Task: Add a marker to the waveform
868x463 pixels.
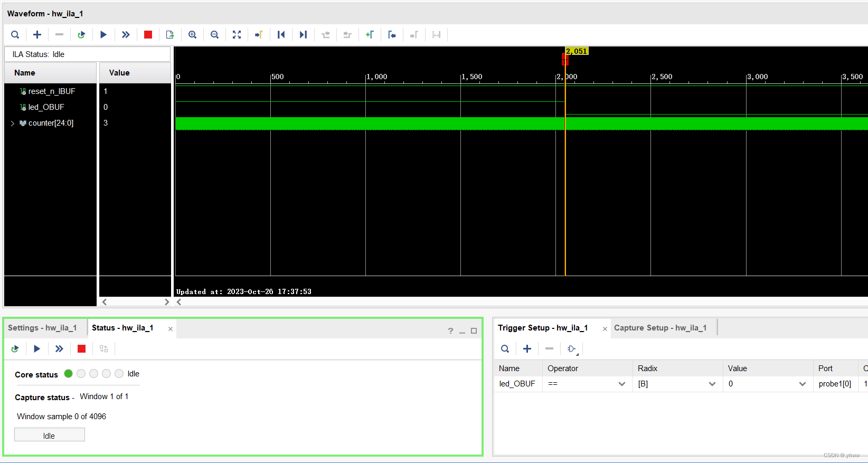Action: click(370, 35)
